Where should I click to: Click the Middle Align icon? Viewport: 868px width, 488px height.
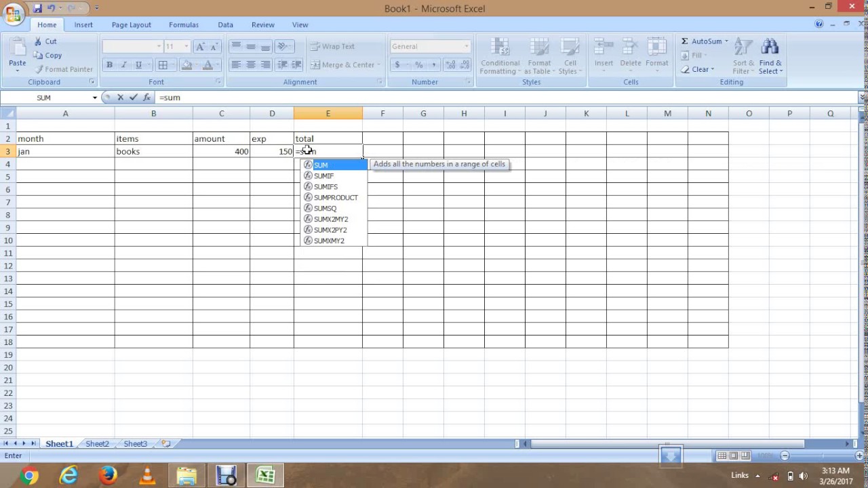250,46
